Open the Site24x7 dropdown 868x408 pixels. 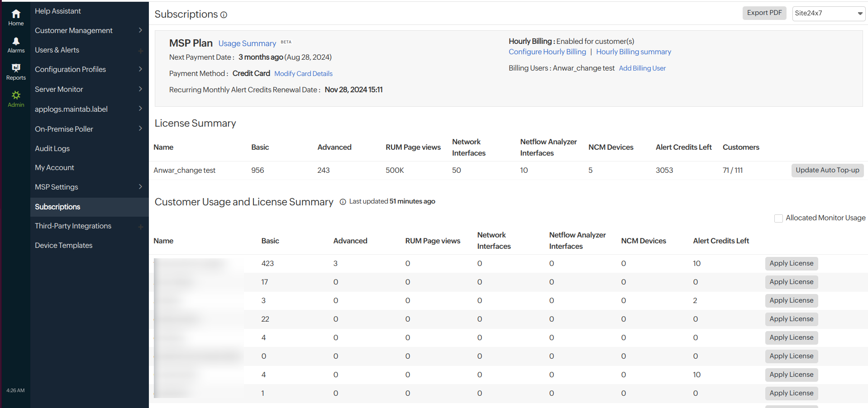[x=828, y=13]
